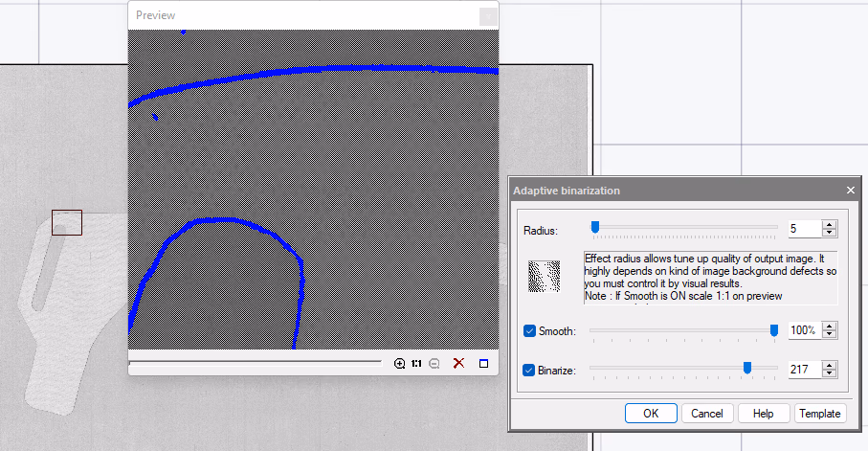Decrease Binarize value with down arrow

point(830,373)
